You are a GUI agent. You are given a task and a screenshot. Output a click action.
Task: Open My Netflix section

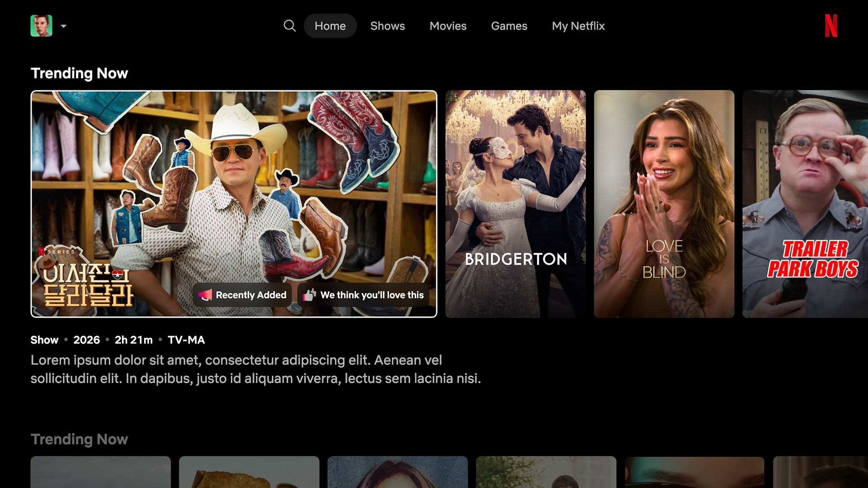point(578,26)
